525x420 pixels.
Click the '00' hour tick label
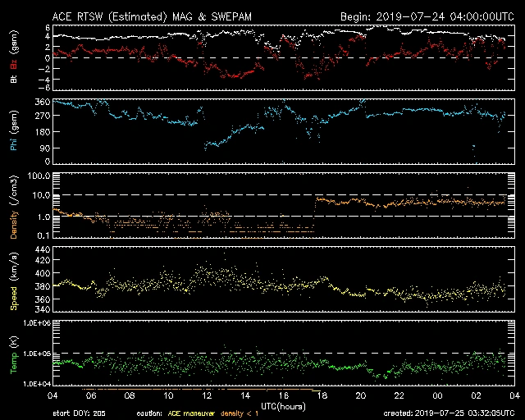tap(437, 396)
